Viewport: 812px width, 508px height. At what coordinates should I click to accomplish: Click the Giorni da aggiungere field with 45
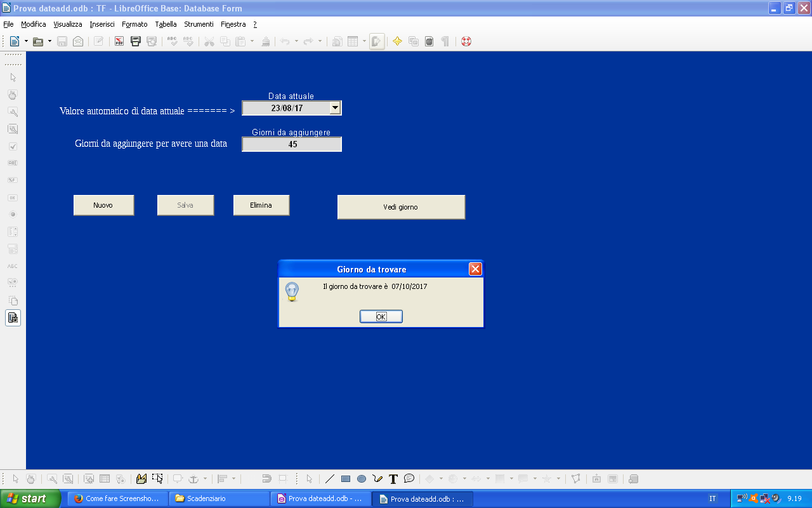(x=292, y=144)
